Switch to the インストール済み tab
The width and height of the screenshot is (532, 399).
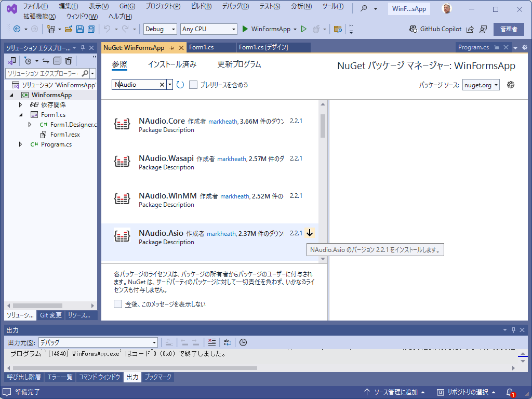tap(172, 64)
